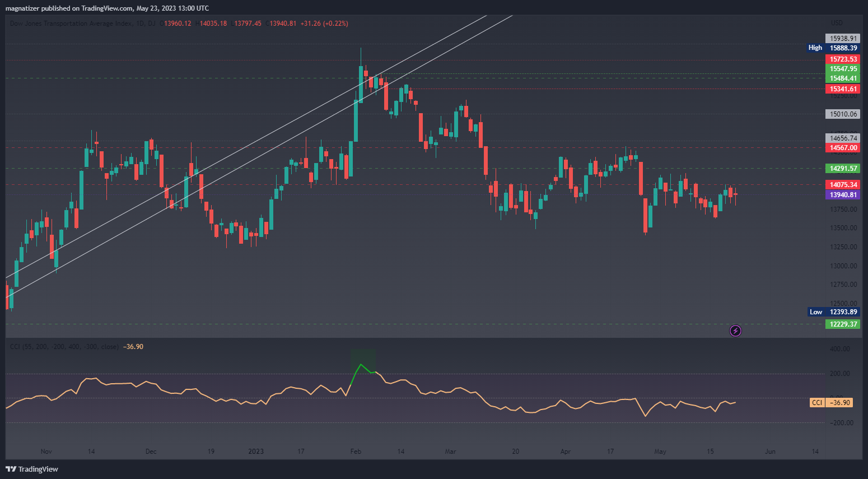The width and height of the screenshot is (868, 479).
Task: Click the red 15341.61 price level tag
Action: coord(843,89)
